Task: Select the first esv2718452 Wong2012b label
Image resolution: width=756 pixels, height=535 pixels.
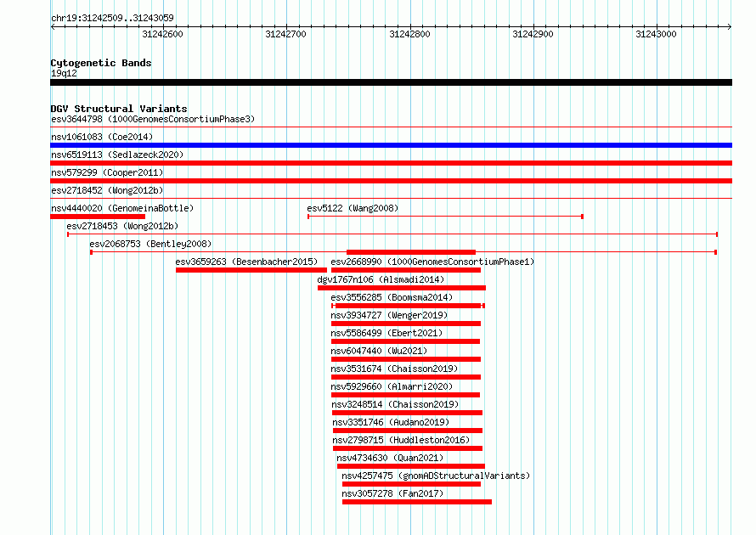Action: pos(107,190)
